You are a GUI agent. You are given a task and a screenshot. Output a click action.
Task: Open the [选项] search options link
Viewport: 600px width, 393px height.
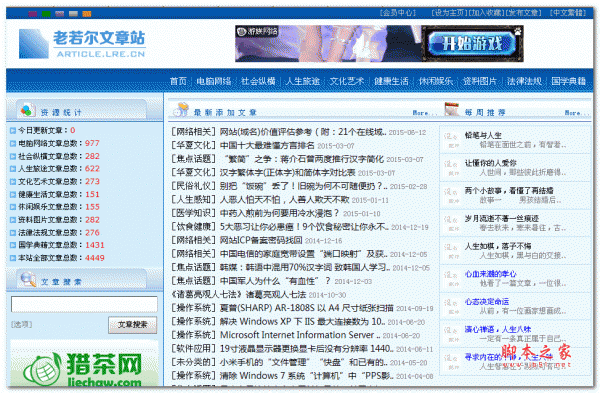point(21,325)
